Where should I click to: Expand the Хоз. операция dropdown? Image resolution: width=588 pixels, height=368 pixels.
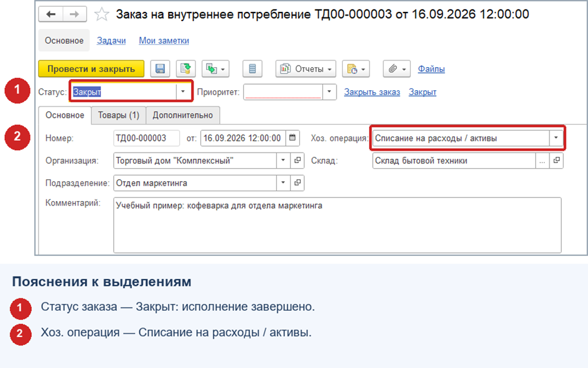coord(556,138)
